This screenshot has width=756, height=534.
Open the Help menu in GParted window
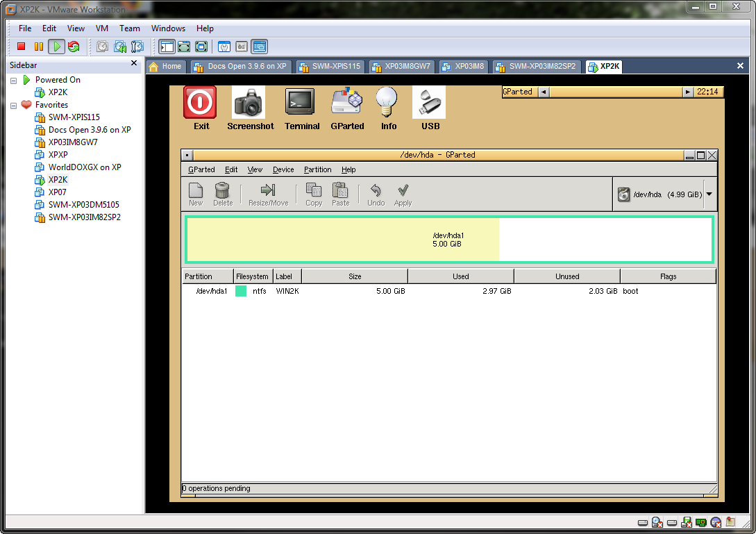348,170
